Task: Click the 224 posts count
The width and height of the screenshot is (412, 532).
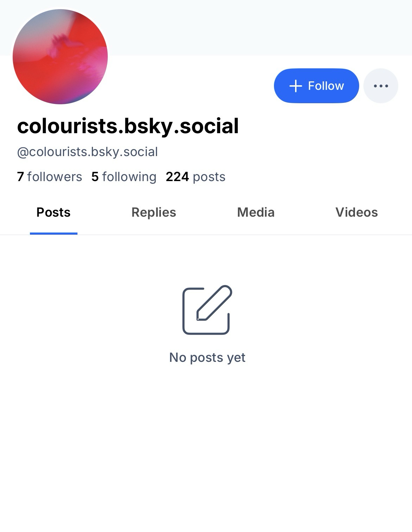Action: point(195,177)
